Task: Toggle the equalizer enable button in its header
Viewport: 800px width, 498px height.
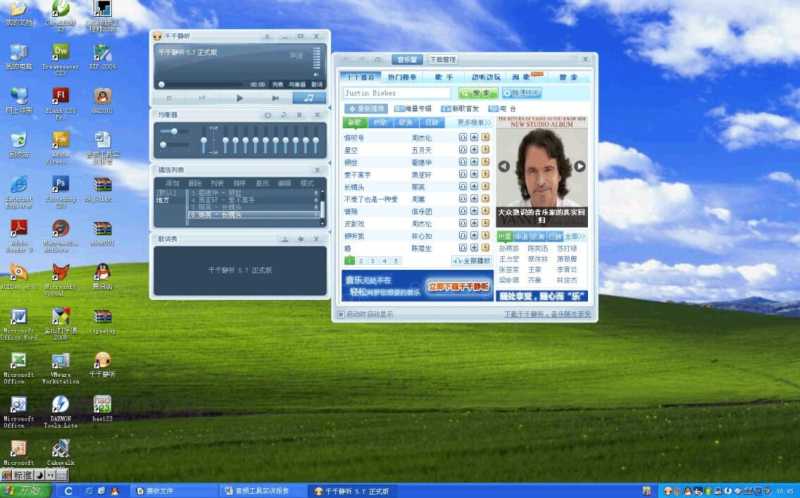Action: [267, 115]
